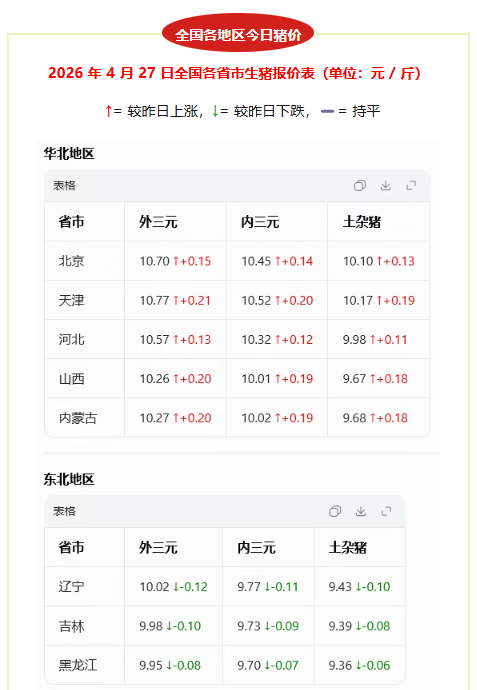Select the 土杂猪 column header in 东北 table
This screenshot has width=477, height=690.
coord(348,547)
